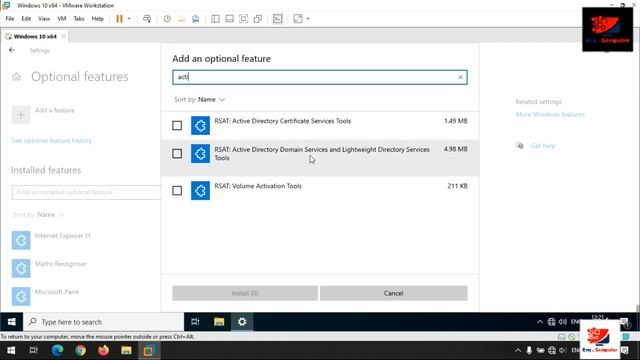Viewport: 640px width, 360px height.
Task: Launch Microsoft Edge from host taskbar
Action: (57, 350)
